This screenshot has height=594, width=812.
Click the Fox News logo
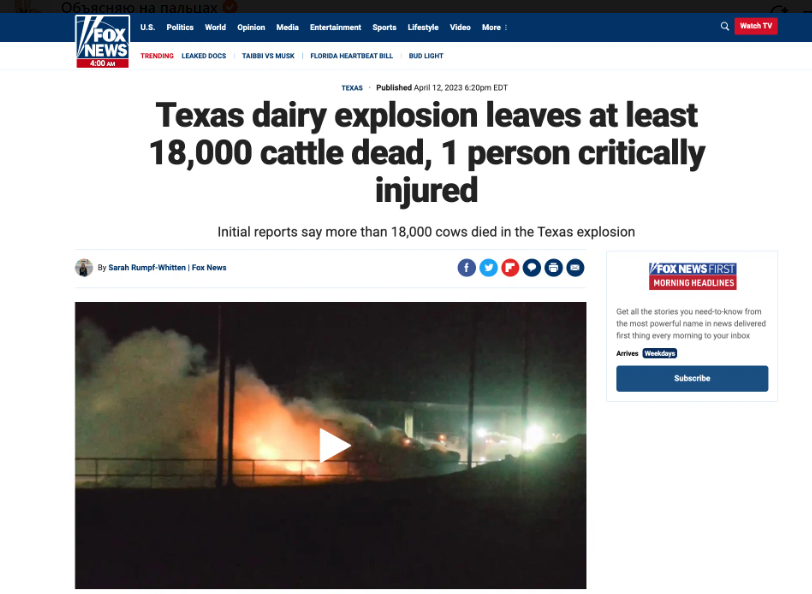[103, 41]
